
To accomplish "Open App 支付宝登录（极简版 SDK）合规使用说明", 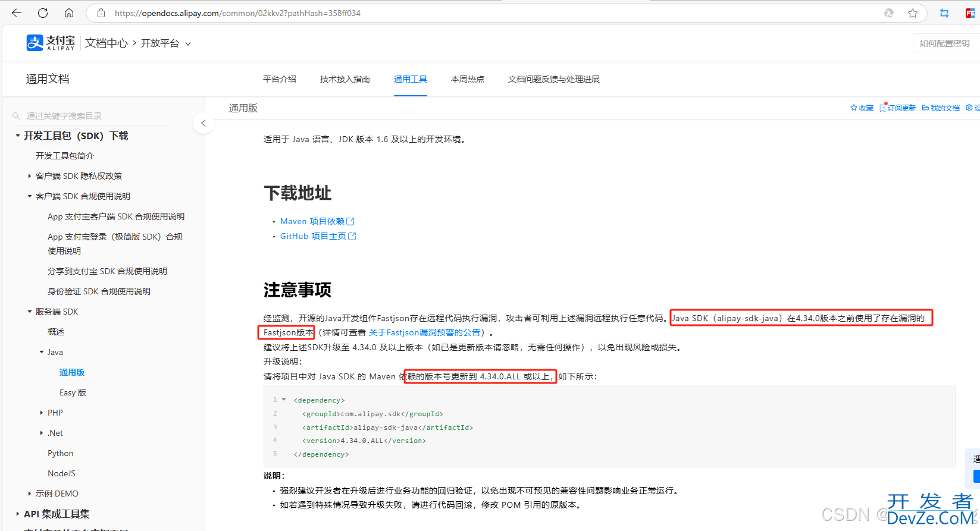I will tap(115, 244).
